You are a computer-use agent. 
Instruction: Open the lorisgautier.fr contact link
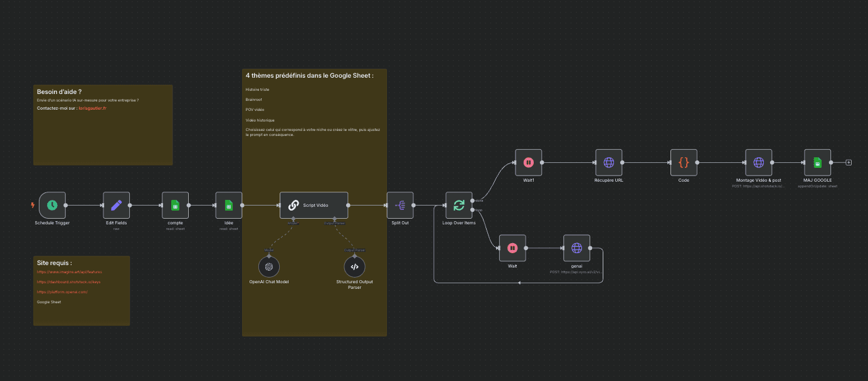(92, 108)
